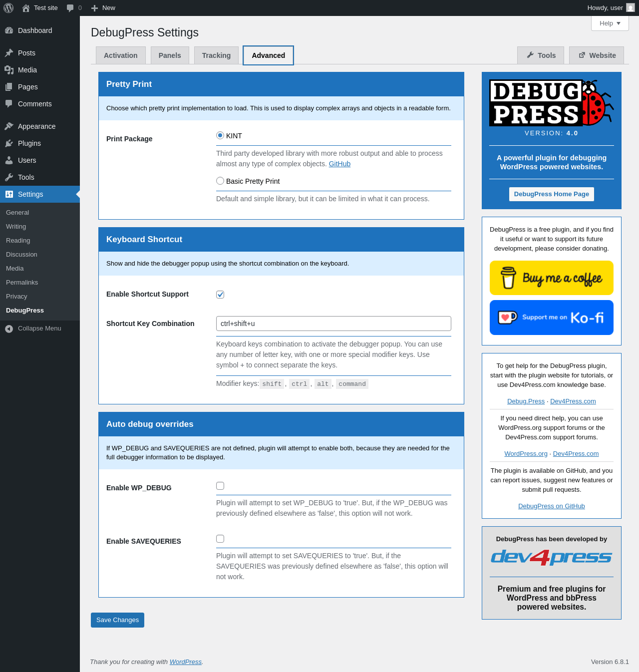Open the Website external tab

[597, 55]
